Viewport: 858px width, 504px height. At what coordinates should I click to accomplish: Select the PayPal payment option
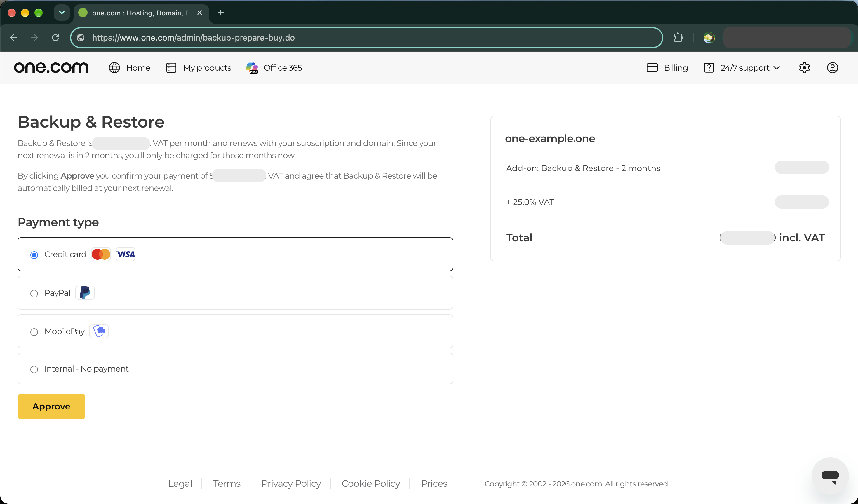click(235, 293)
